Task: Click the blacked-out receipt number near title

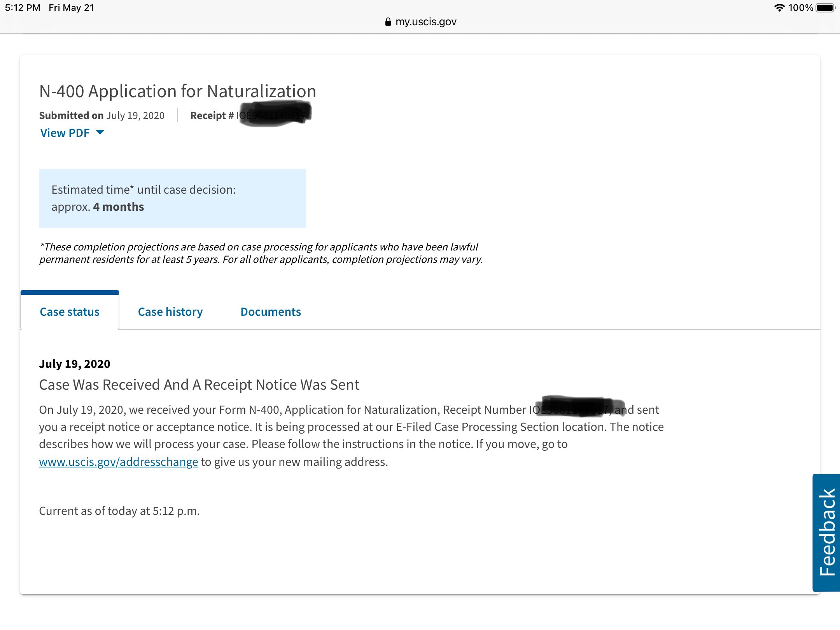Action: (275, 114)
